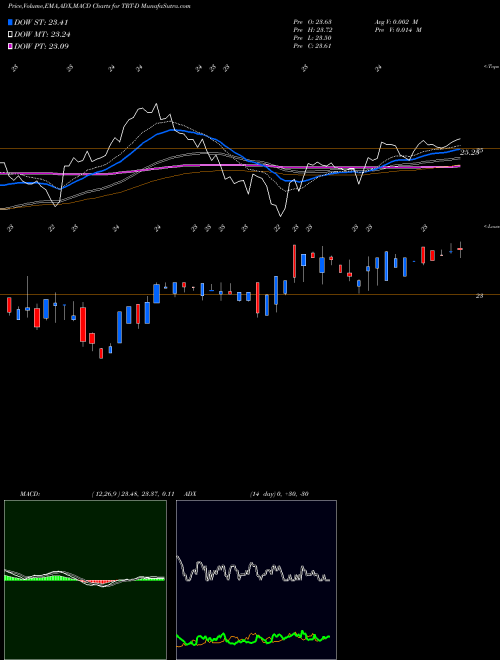Click the 23 price level label on candlestick chart
This screenshot has width=500, height=660.
[x=479, y=296]
